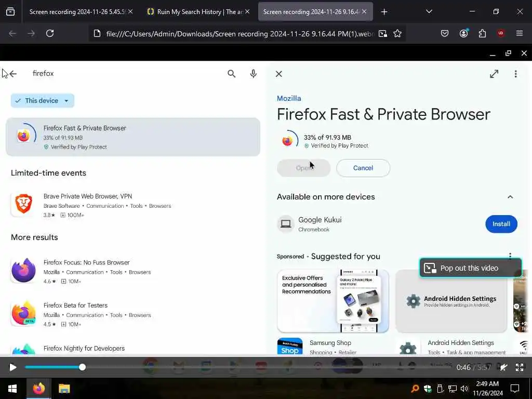Open Android Hidden Settings app entry
532x399 pixels.
tap(451, 347)
